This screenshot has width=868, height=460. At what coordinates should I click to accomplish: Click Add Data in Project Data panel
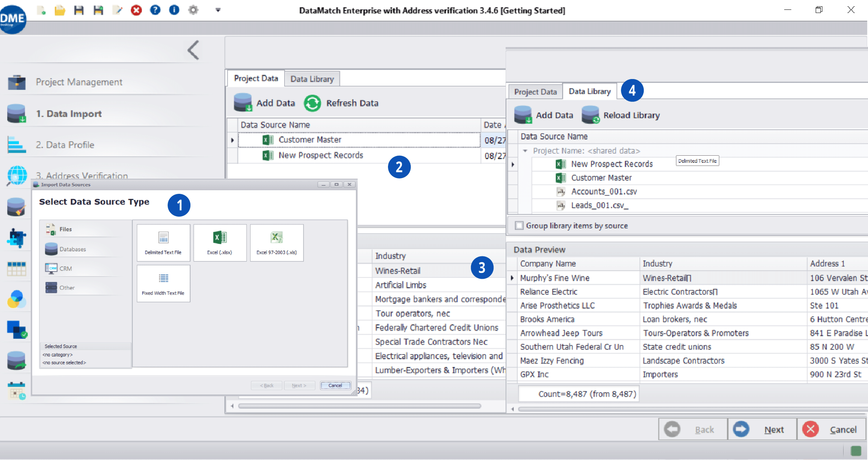click(x=264, y=103)
